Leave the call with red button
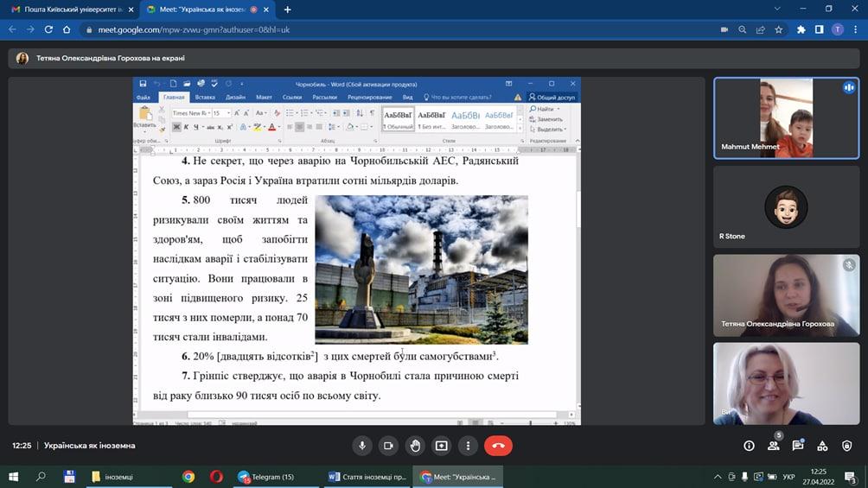 tap(498, 446)
